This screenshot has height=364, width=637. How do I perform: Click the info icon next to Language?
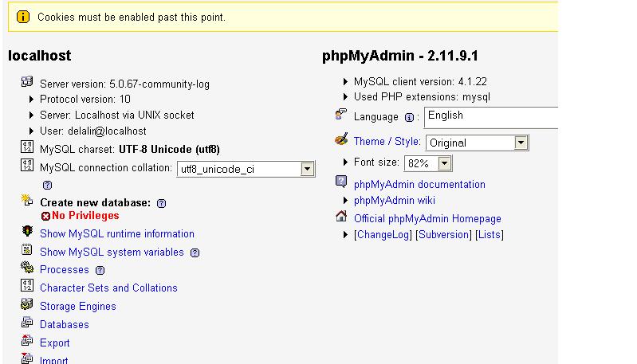coord(409,118)
